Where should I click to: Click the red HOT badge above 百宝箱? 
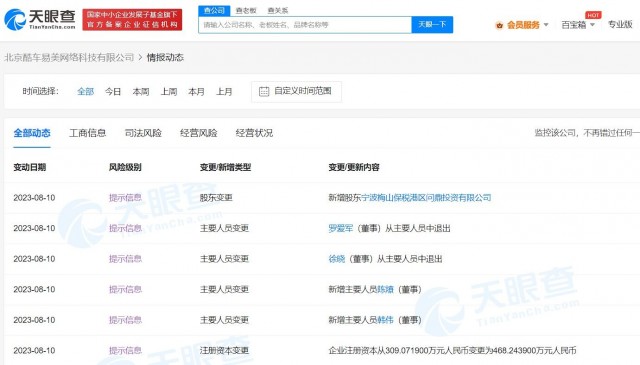pos(593,15)
